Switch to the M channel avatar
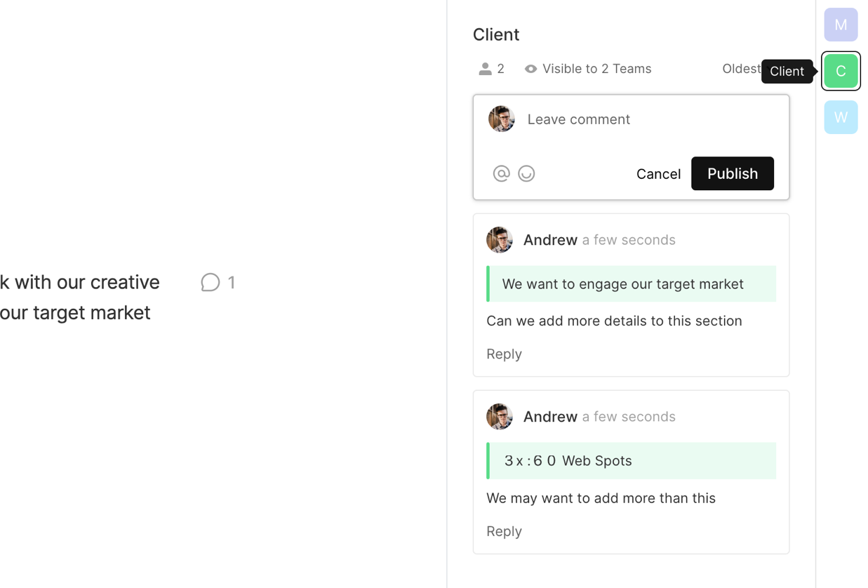This screenshot has width=868, height=588. [x=841, y=25]
